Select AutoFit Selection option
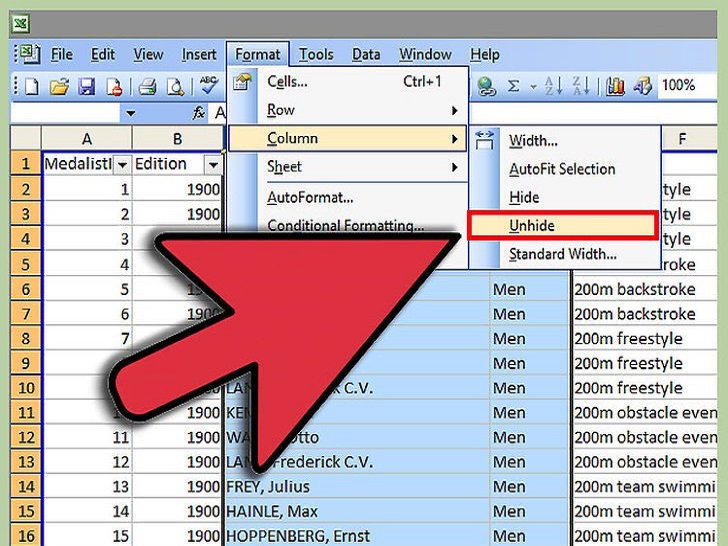Viewport: 728px width, 546px height. [565, 169]
